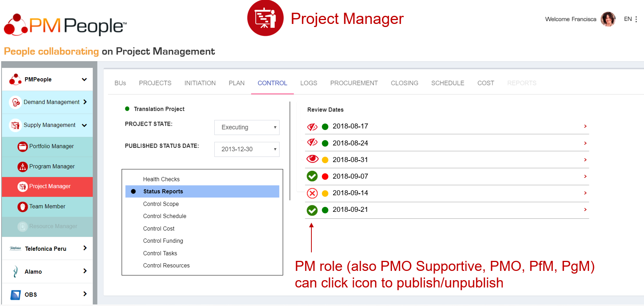Image resolution: width=644 pixels, height=306 pixels.
Task: Open Francisca's profile avatar
Action: pyautogui.click(x=608, y=19)
